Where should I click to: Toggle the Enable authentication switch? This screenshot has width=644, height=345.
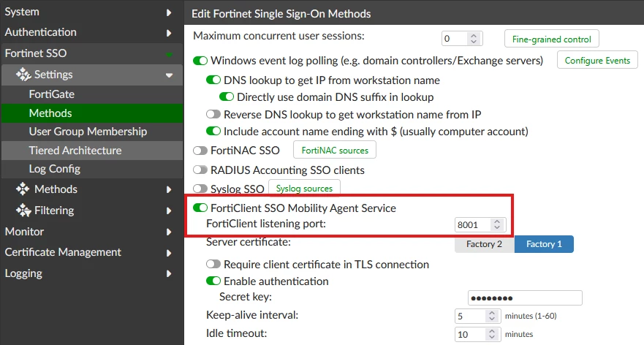tap(213, 281)
